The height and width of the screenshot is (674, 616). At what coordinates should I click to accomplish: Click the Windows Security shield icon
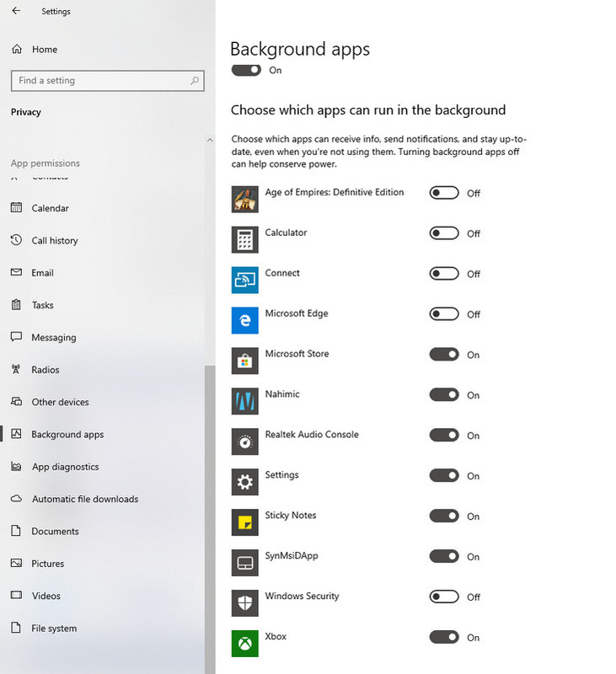coord(245,603)
